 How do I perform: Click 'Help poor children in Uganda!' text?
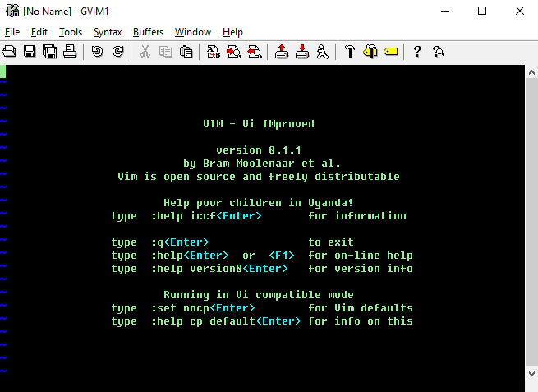coord(259,202)
